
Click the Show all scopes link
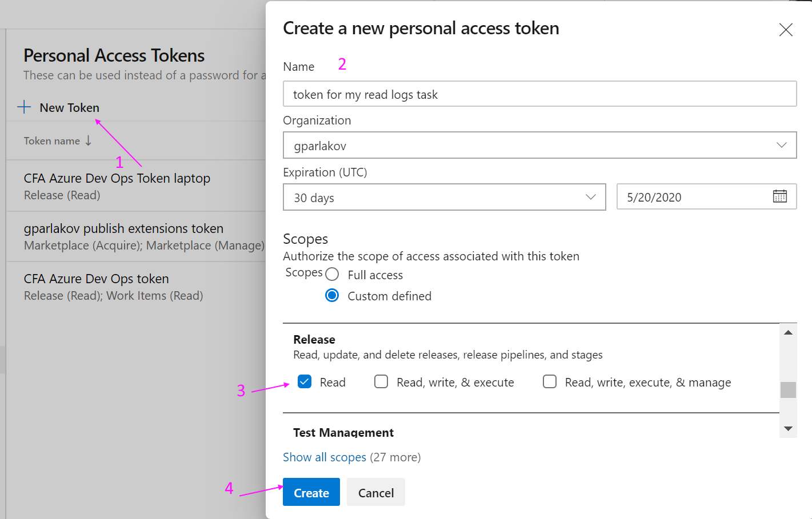(325, 457)
